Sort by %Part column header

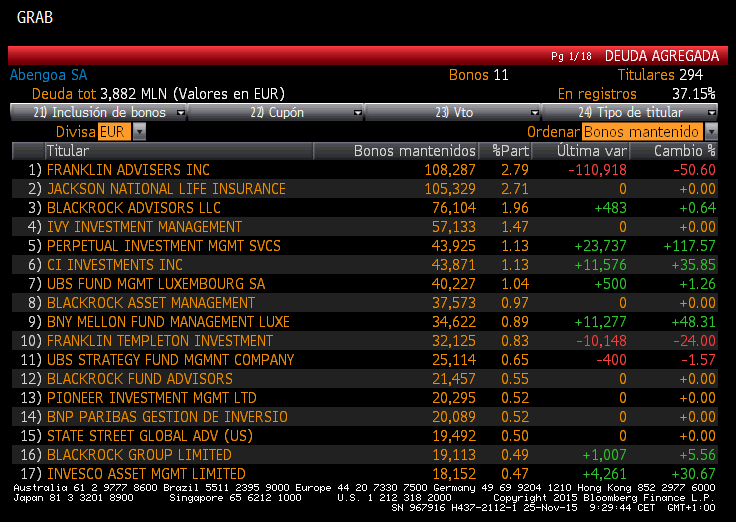coord(505,151)
